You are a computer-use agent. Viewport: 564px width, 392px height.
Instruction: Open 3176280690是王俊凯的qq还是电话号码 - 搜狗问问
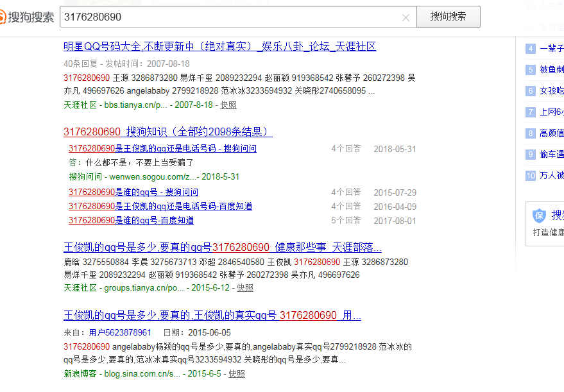click(x=162, y=149)
